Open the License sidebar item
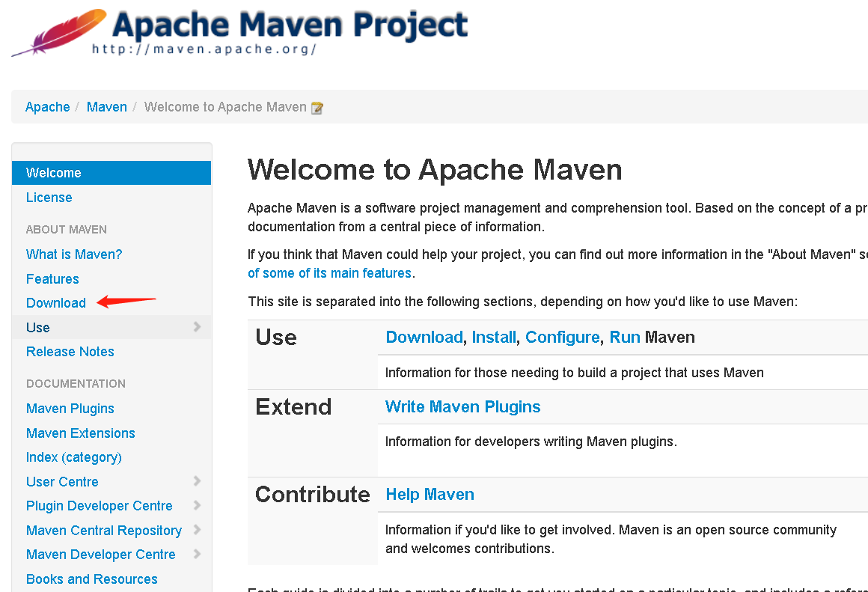This screenshot has height=592, width=868. 49,197
